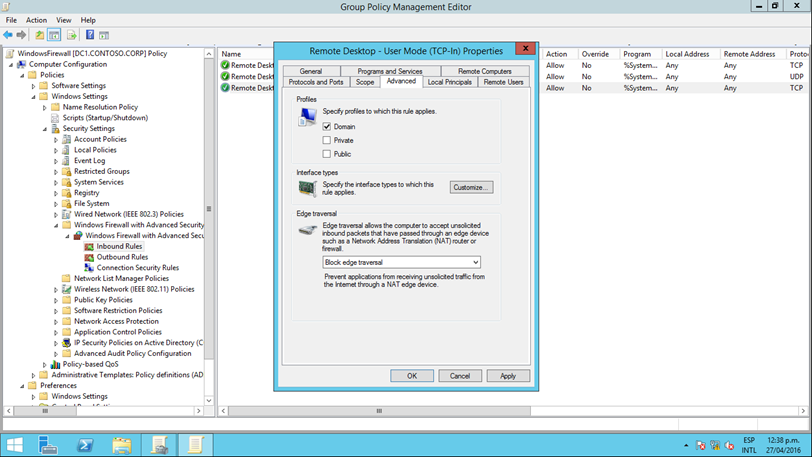This screenshot has height=457, width=812.
Task: Click the WindowsFirewall policy root icon
Action: [10, 53]
